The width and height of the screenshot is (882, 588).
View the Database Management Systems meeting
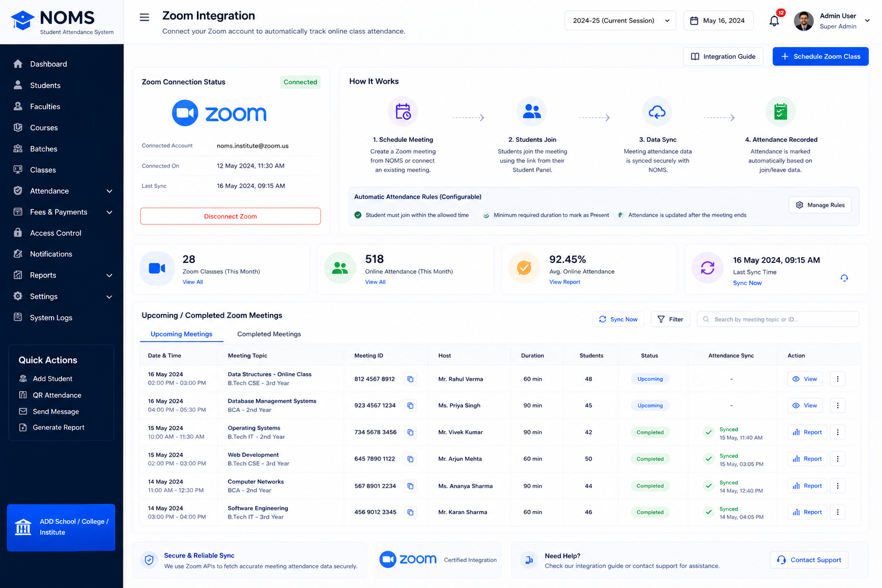(804, 405)
